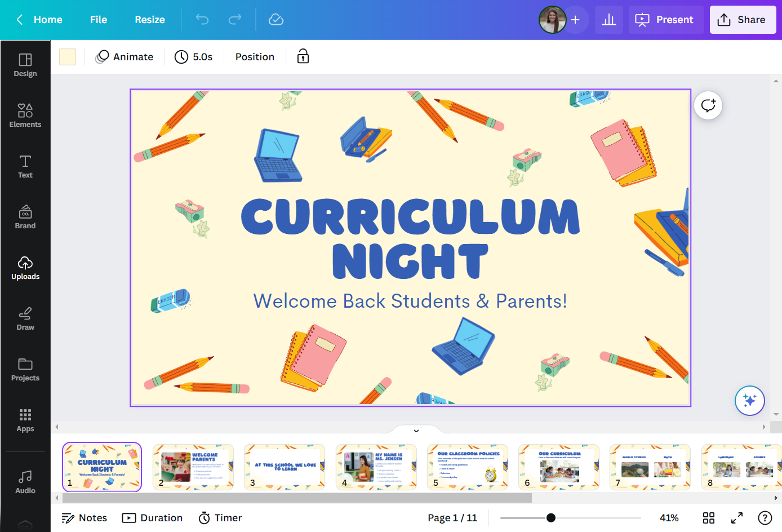
Task: Adjust the zoom slider handle
Action: pos(551,518)
